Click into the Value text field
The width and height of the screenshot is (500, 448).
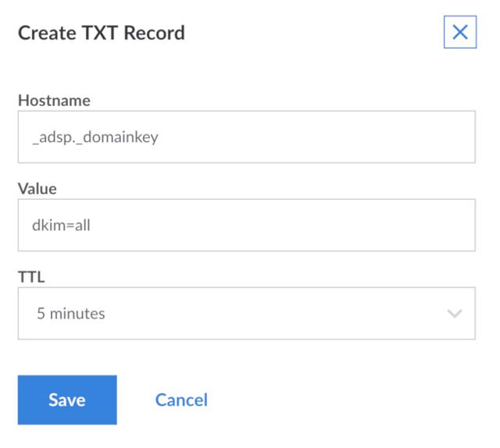(246, 226)
